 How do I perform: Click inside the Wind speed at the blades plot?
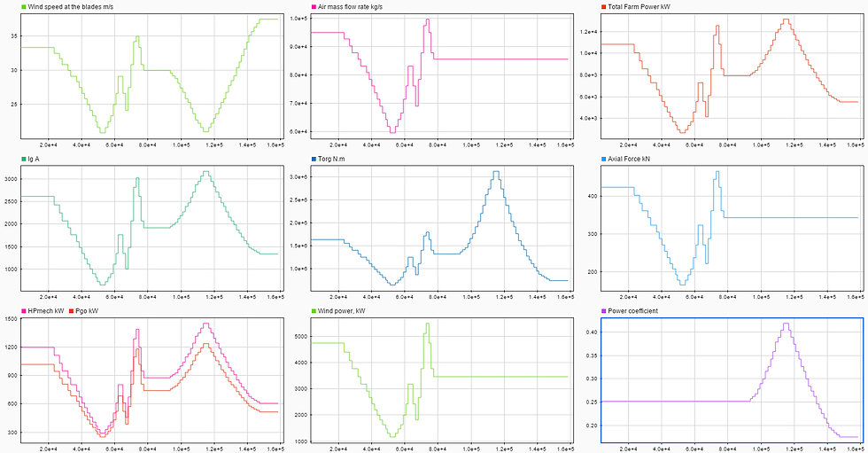point(152,76)
